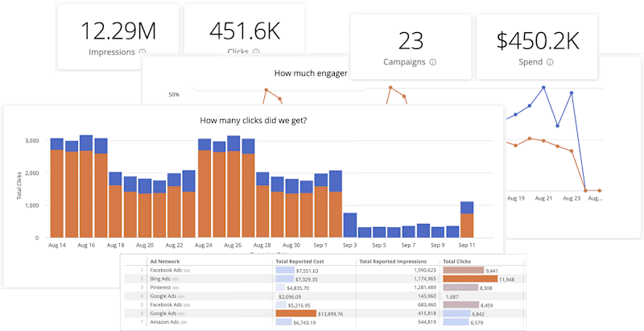Select the 12.29M Impressions value
The height and width of the screenshot is (331, 644).
[118, 31]
